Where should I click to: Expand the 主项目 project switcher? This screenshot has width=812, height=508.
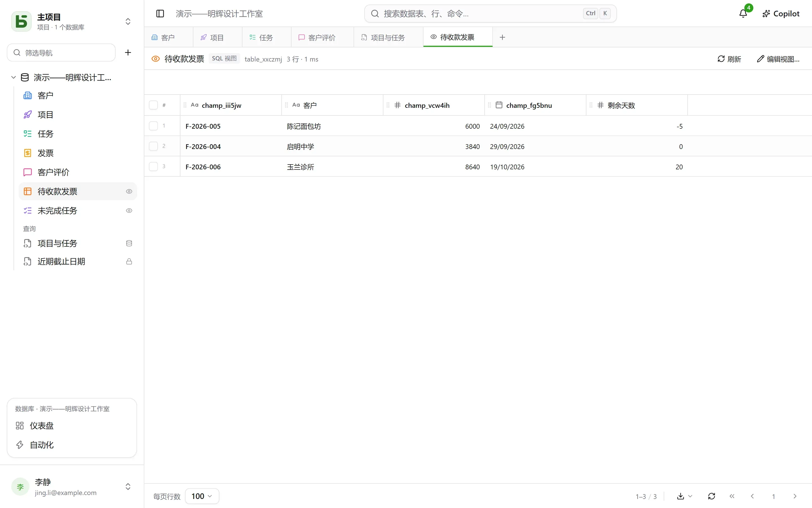(128, 21)
